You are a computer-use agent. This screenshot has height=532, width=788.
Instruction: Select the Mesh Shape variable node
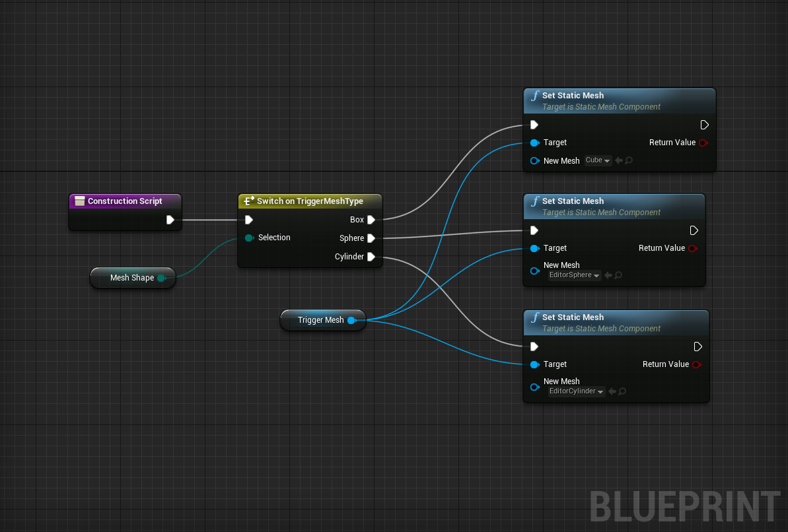[x=133, y=278]
